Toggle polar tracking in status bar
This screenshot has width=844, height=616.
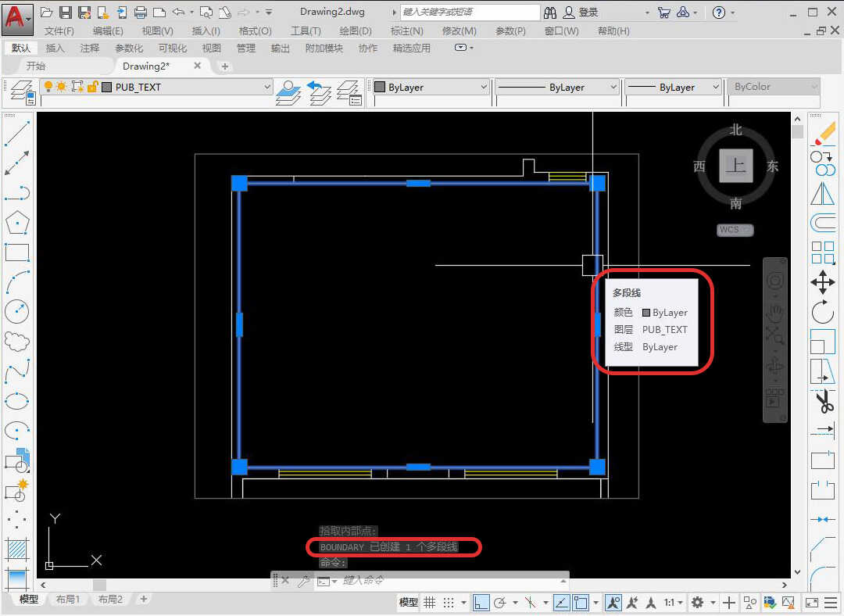pyautogui.click(x=499, y=603)
